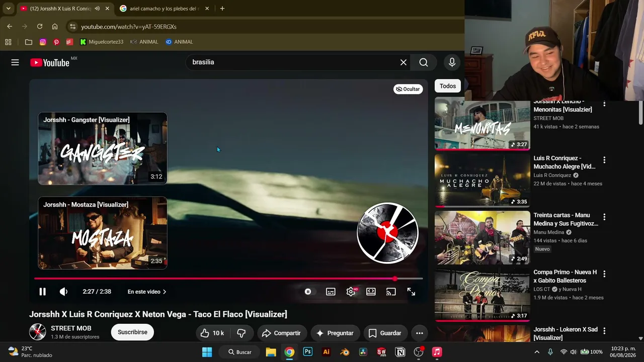The height and width of the screenshot is (362, 644).
Task: Mute the YouTube tab via its speaker icon
Action: (x=97, y=9)
